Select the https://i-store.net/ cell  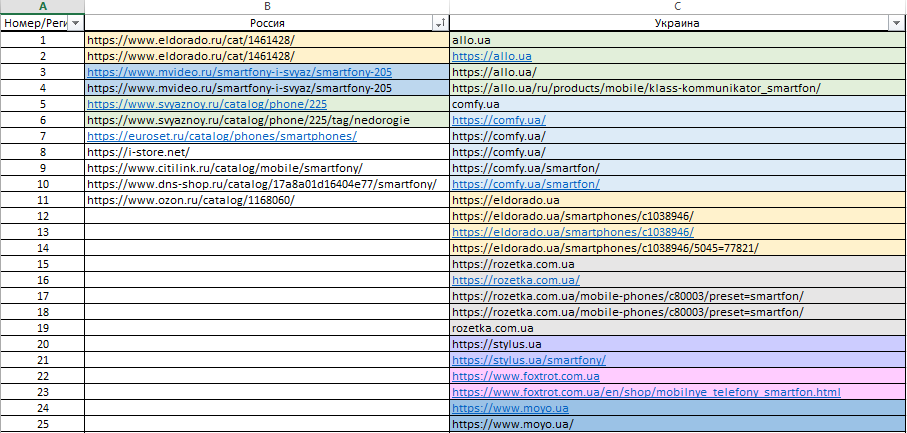click(x=267, y=152)
